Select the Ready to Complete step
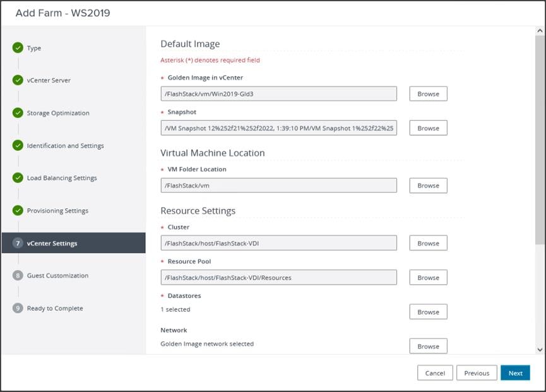The width and height of the screenshot is (546, 392). tap(55, 309)
